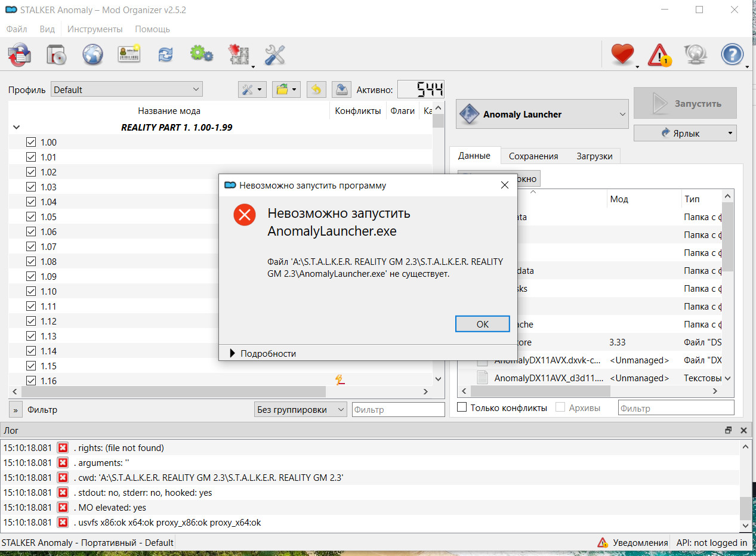Viewport: 756px width, 556px height.
Task: Open the Файл menu
Action: pyautogui.click(x=17, y=29)
